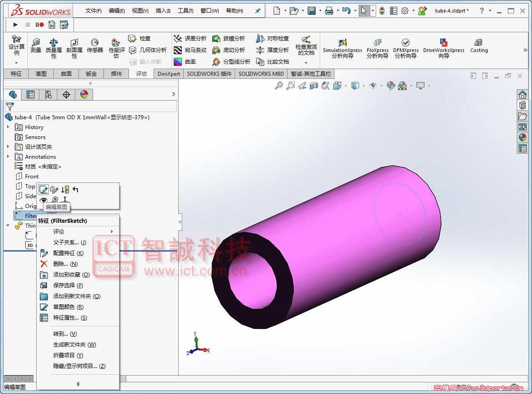Start macro playback with the play icon
532x394 pixels.
(x=15, y=25)
